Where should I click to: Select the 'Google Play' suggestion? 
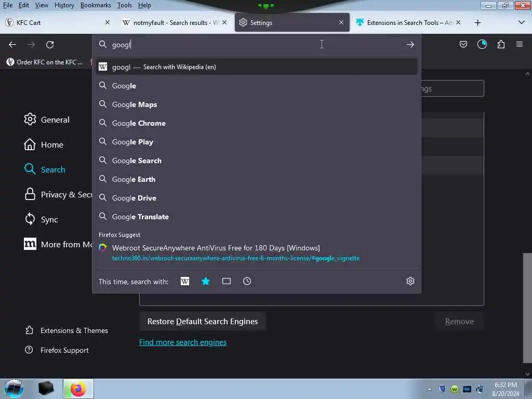click(x=257, y=142)
